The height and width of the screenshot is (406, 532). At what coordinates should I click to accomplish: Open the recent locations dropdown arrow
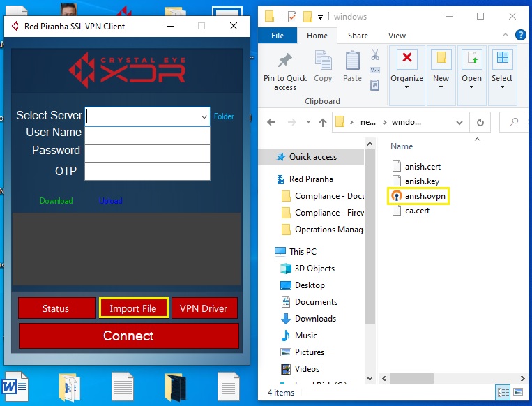tap(308, 122)
